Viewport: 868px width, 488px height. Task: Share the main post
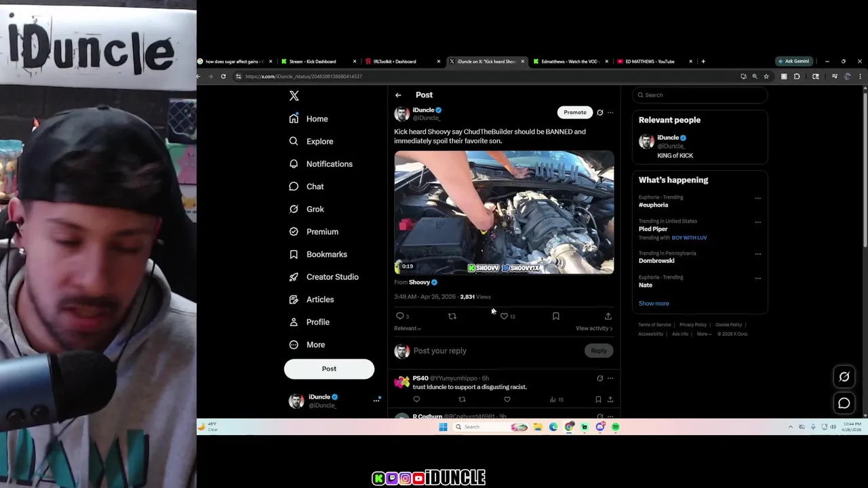click(608, 317)
